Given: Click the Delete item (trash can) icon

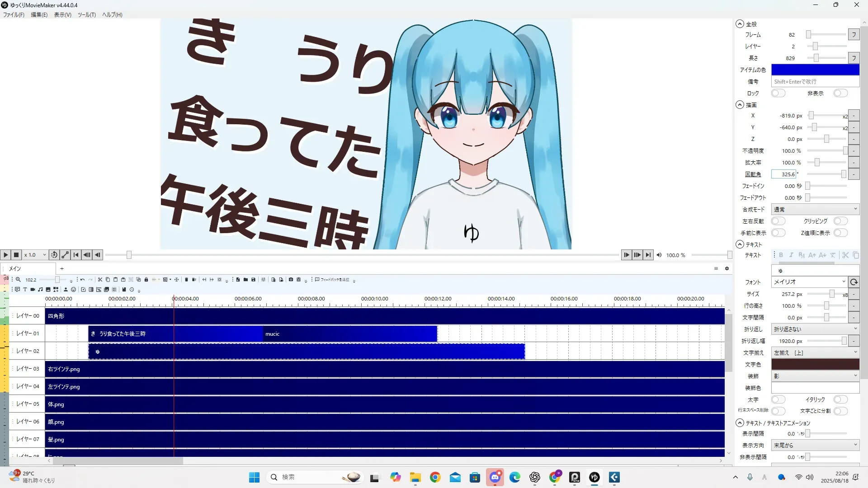Looking at the screenshot, I should 186,280.
